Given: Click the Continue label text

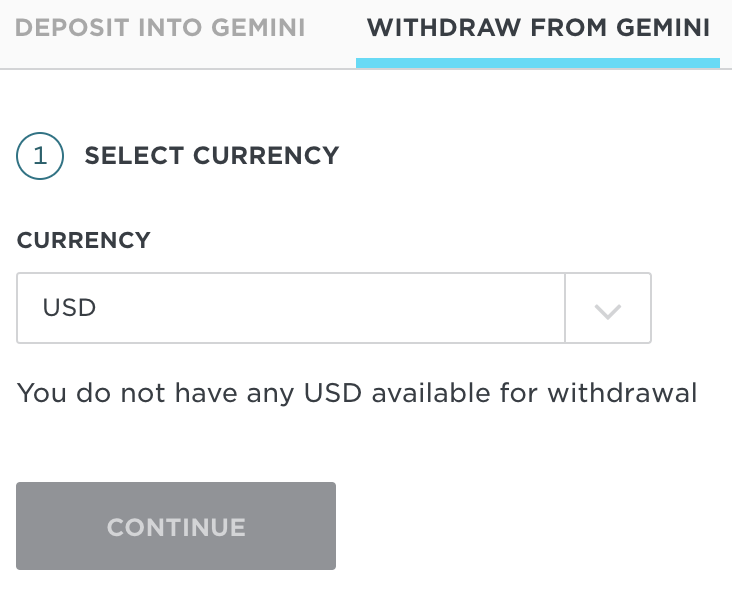Looking at the screenshot, I should tap(176, 527).
